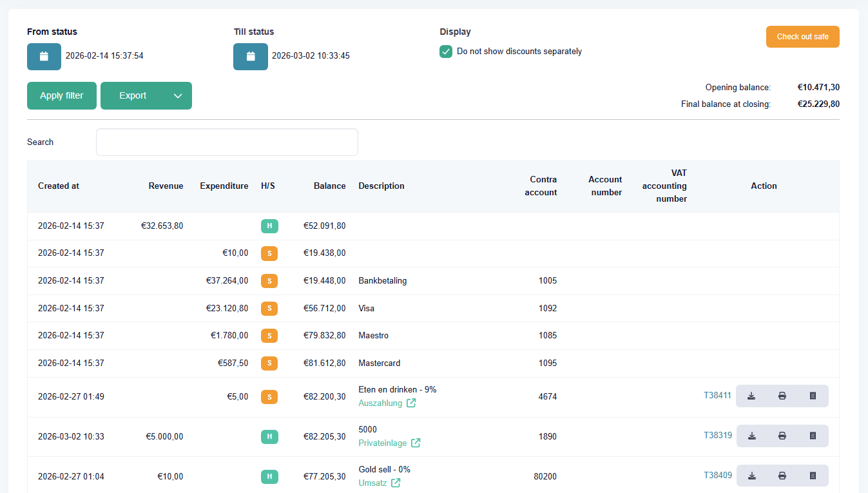Screen dimensions: 868x493
Task: View receipt details icon for T38409
Action: [813, 476]
